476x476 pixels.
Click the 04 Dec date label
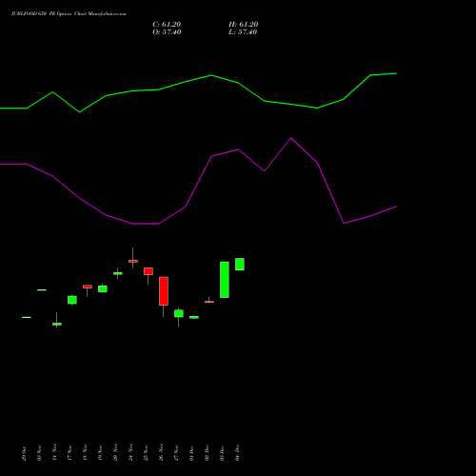pyautogui.click(x=237, y=453)
